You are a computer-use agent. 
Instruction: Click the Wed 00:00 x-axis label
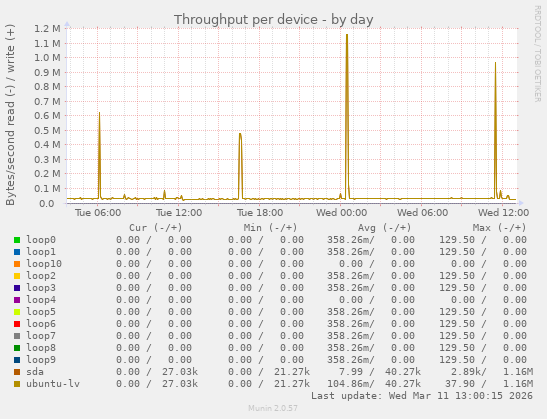(x=342, y=212)
